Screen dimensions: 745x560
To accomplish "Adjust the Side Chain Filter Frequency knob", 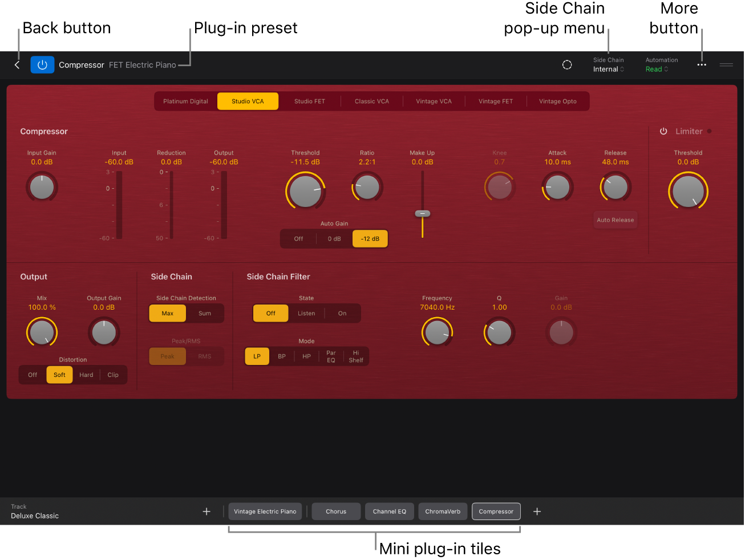I will click(x=437, y=332).
